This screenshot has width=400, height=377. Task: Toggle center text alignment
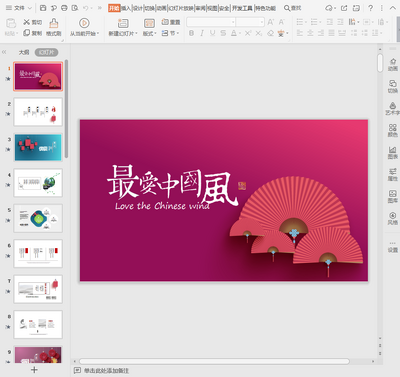pos(310,33)
